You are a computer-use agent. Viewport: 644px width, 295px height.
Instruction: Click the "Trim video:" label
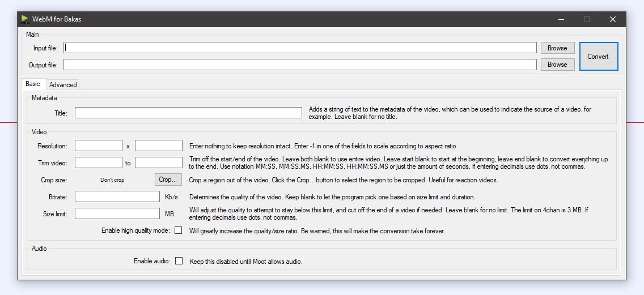pyautogui.click(x=53, y=163)
